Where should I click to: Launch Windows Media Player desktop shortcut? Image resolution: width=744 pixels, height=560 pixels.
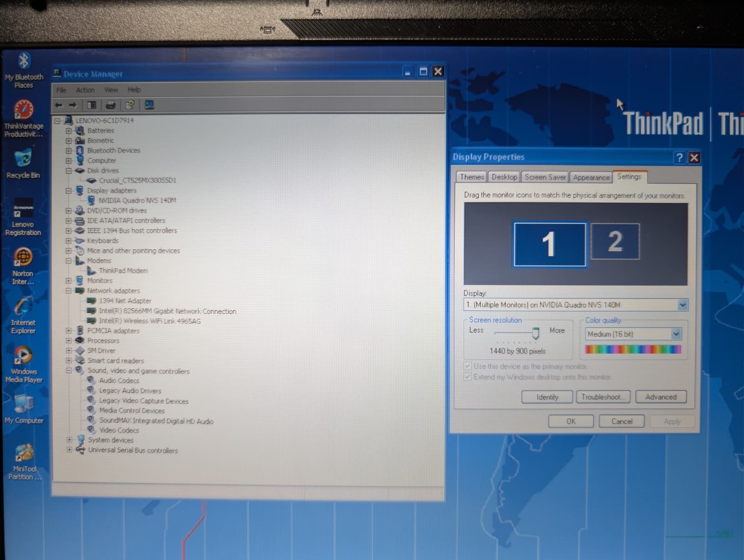pos(24,364)
